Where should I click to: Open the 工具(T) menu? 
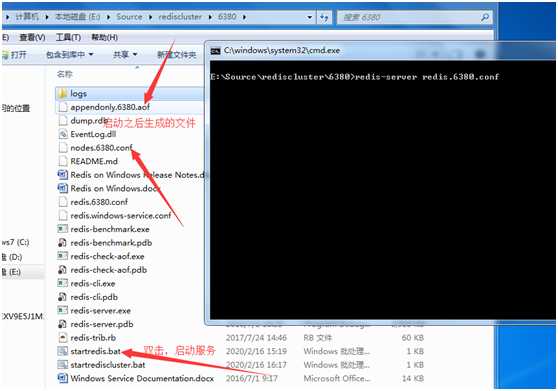pyautogui.click(x=68, y=37)
